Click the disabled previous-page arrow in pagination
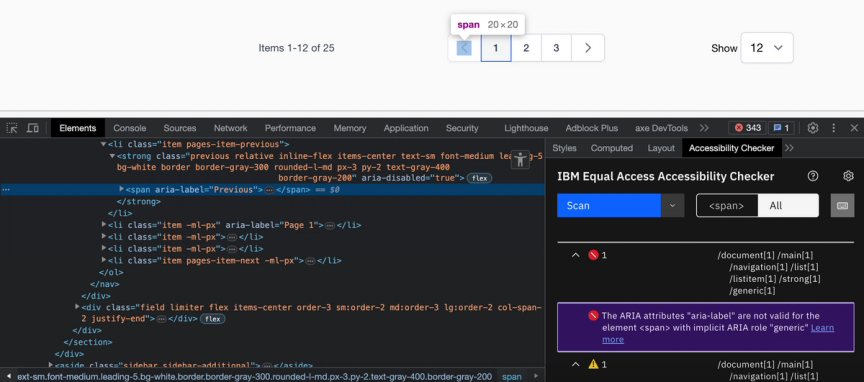864x382 pixels. pos(464,48)
